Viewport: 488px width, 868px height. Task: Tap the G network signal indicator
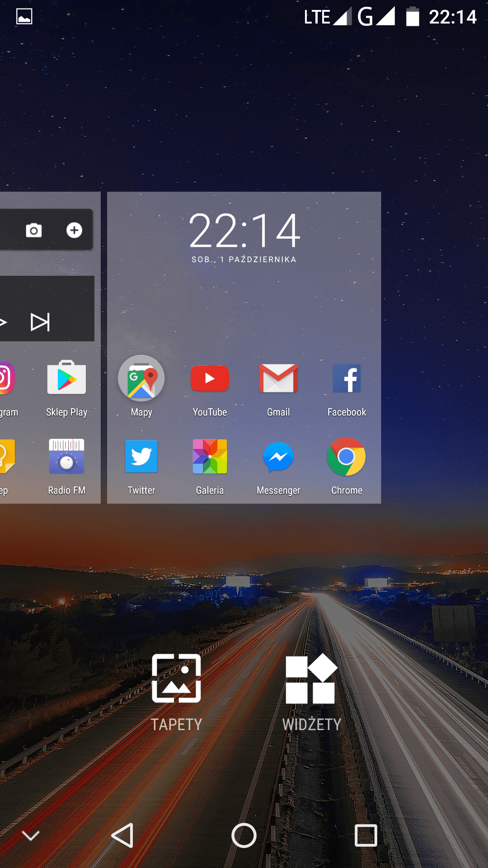(x=376, y=17)
